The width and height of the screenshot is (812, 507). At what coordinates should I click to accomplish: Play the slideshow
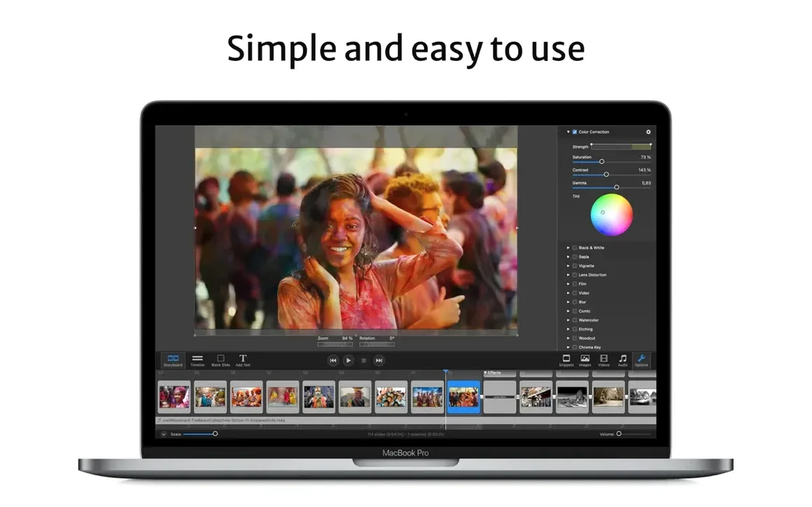349,361
